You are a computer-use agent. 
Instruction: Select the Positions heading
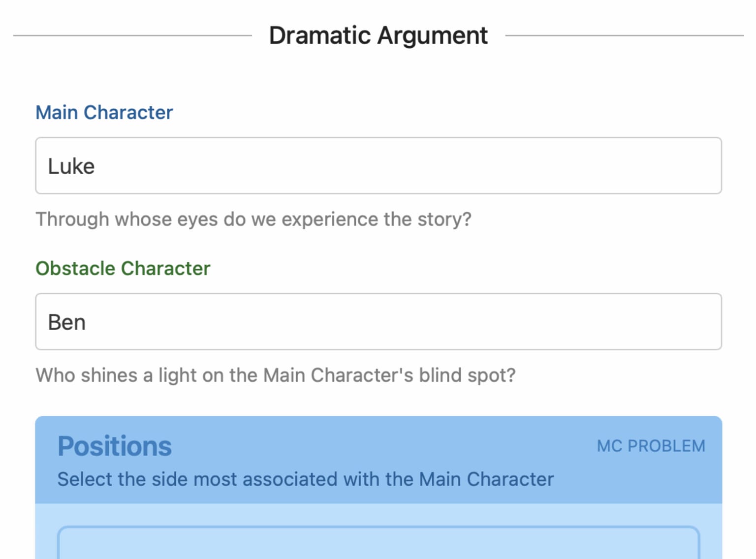tap(115, 446)
